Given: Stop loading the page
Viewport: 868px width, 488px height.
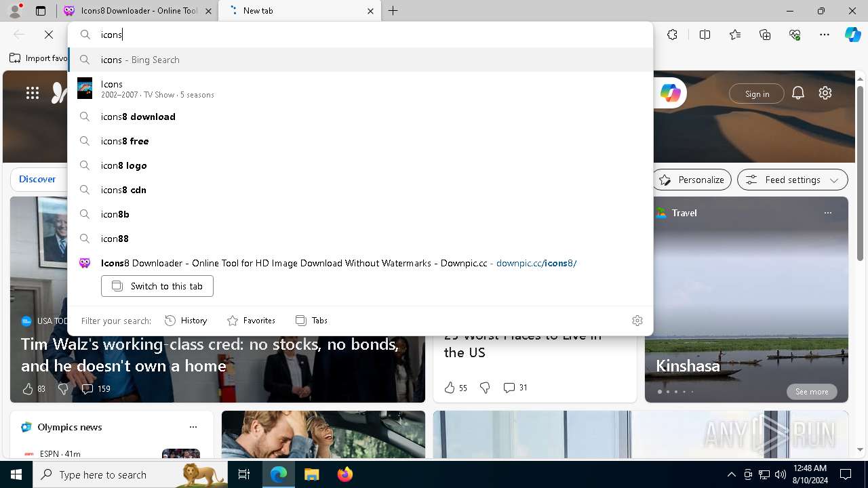Looking at the screenshot, I should [x=49, y=35].
